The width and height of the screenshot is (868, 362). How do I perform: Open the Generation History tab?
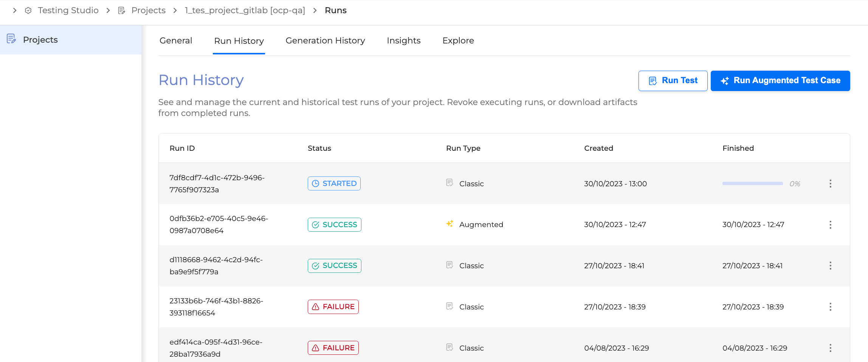[x=325, y=40]
